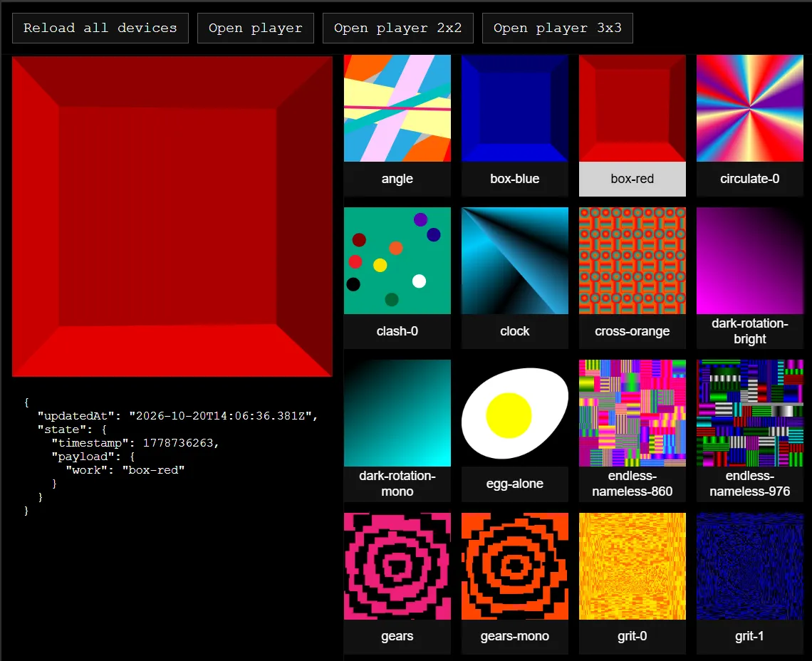This screenshot has width=812, height=661.
Task: Click the clock label text
Action: click(x=515, y=331)
